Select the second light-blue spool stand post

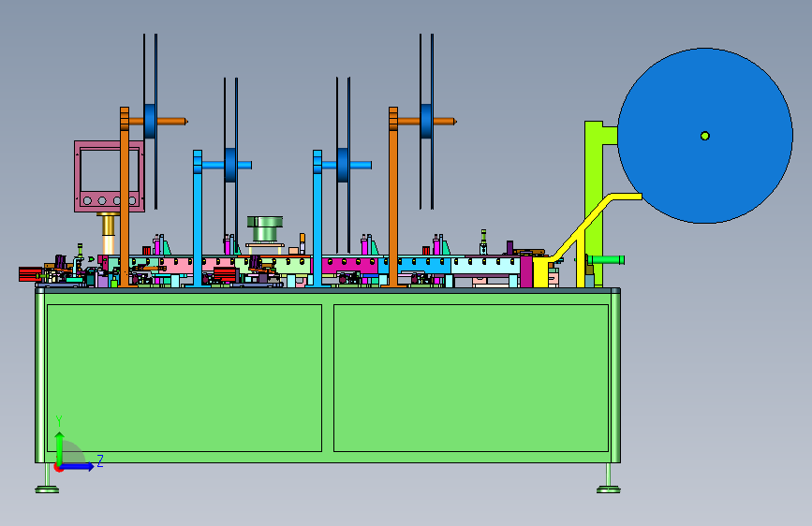[317, 218]
